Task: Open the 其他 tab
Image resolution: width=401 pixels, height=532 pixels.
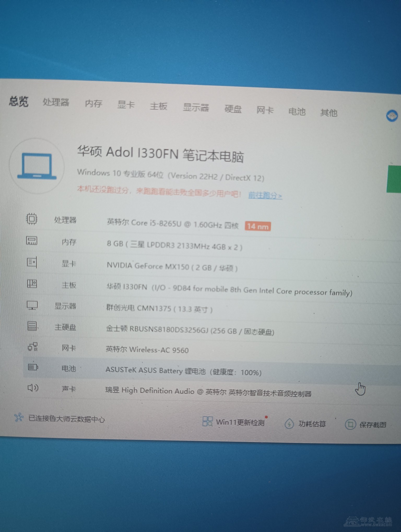Action: pyautogui.click(x=329, y=113)
